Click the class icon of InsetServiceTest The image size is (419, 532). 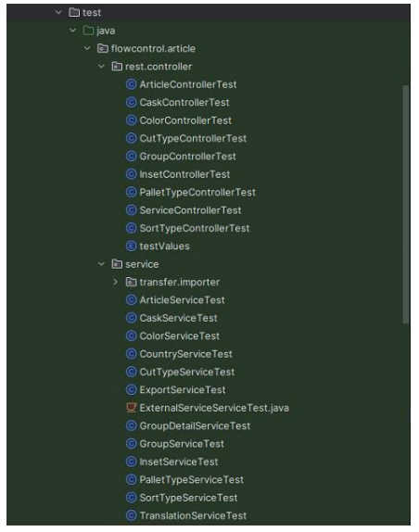pyautogui.click(x=132, y=462)
